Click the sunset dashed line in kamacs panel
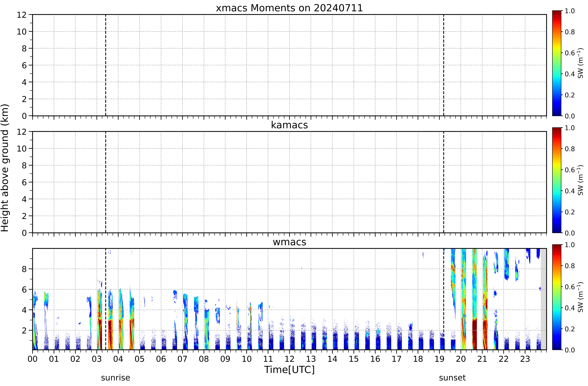Viewport: 588px width, 386px height. pos(444,182)
